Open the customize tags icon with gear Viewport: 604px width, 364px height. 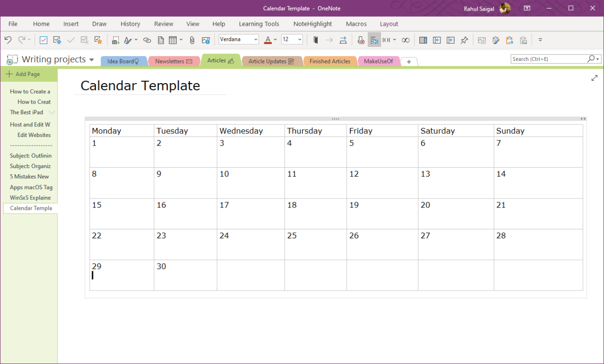[x=57, y=40]
